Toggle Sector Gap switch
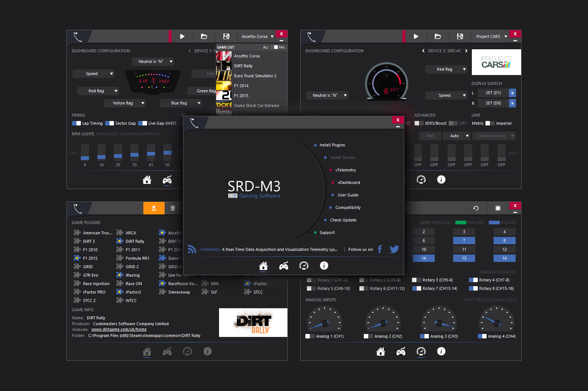This screenshot has height=391, width=588. click(x=110, y=123)
